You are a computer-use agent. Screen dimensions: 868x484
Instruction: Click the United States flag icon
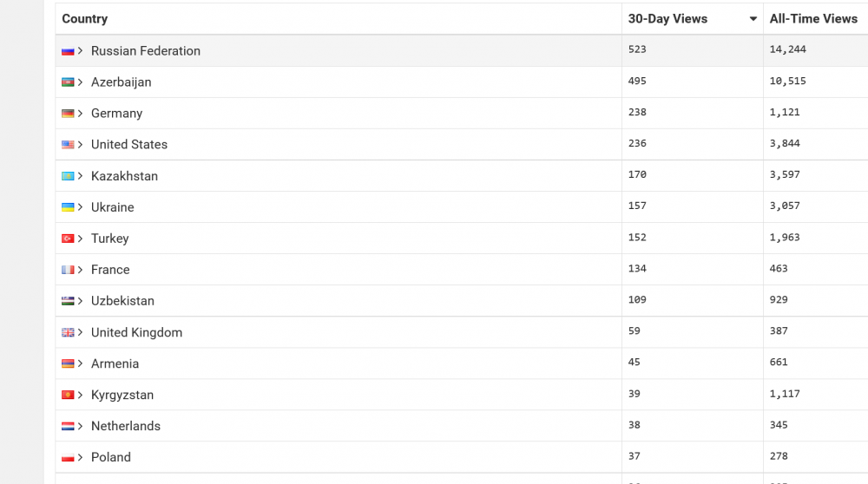(x=68, y=145)
